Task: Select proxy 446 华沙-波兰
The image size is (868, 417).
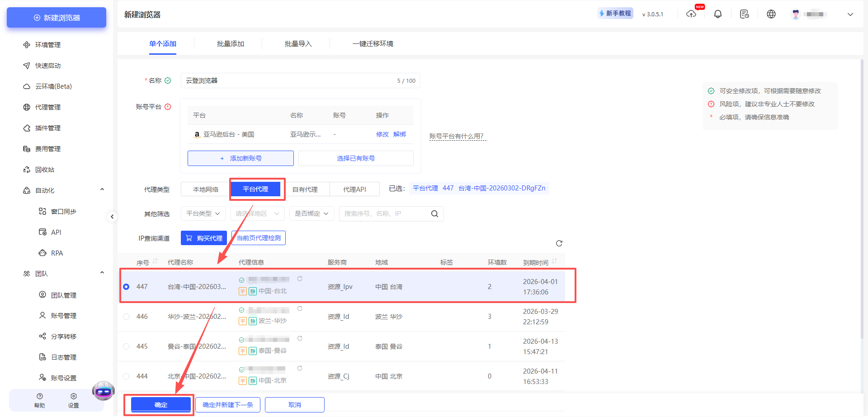Action: (126, 316)
